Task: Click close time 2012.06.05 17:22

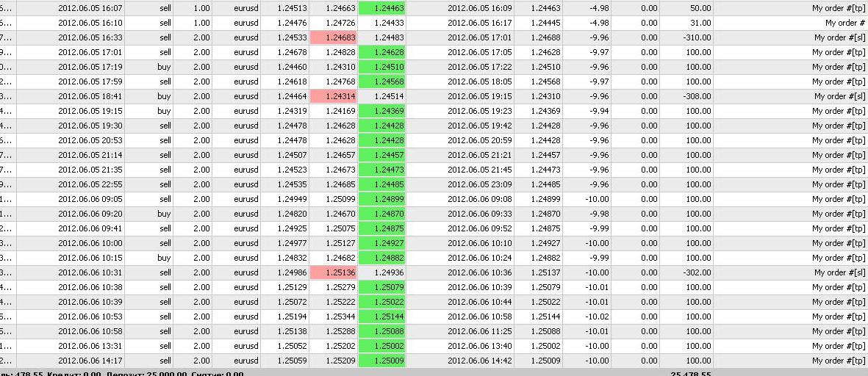Action: point(480,67)
